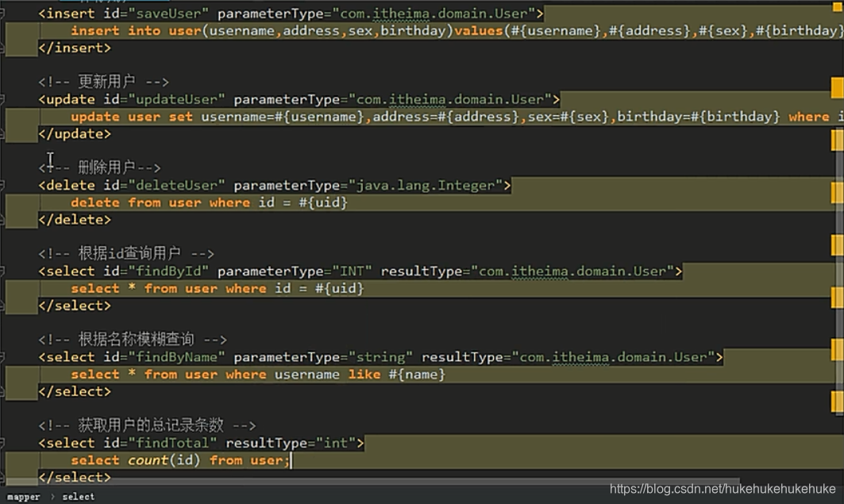This screenshot has width=844, height=504.
Task: Click the yellow warning stripe beside update tag
Action: point(837,88)
